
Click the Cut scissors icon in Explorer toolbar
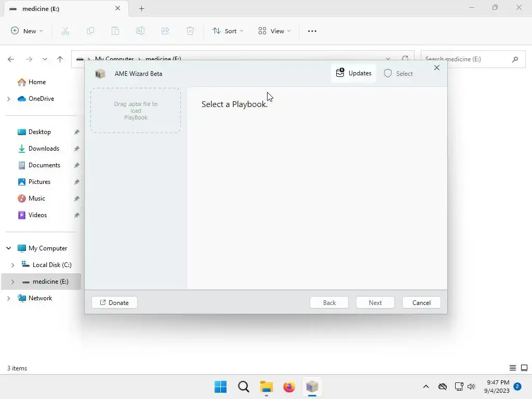(x=65, y=31)
